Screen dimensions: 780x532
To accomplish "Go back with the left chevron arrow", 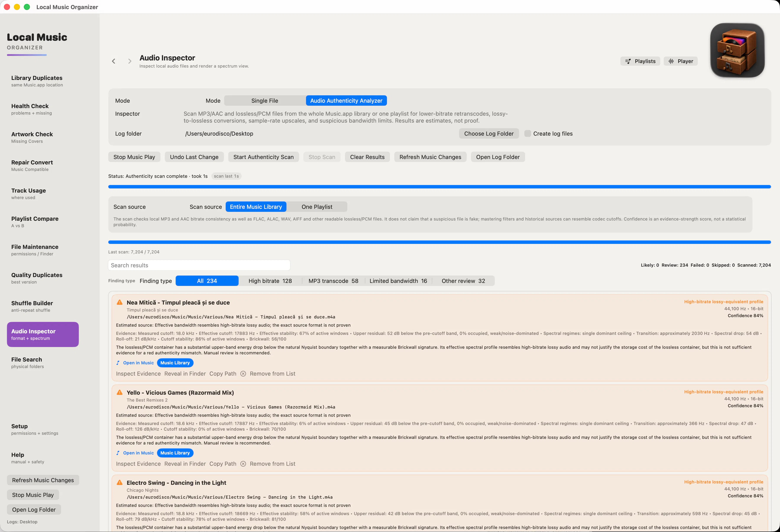I will tap(113, 61).
